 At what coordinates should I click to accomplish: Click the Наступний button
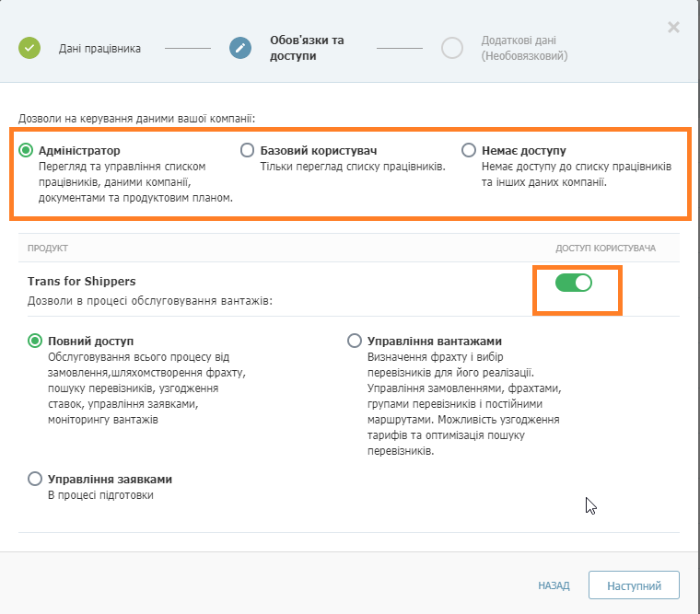pyautogui.click(x=634, y=585)
